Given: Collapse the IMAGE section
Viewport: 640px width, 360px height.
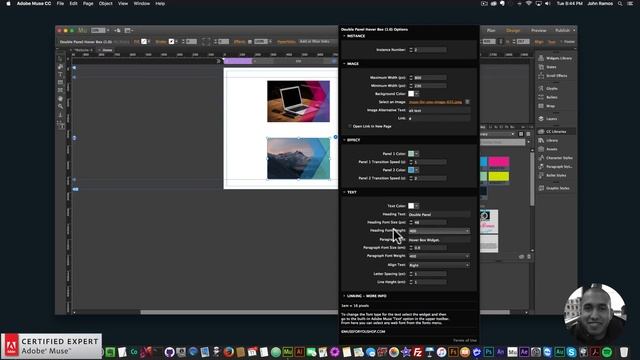Looking at the screenshot, I should (x=344, y=64).
